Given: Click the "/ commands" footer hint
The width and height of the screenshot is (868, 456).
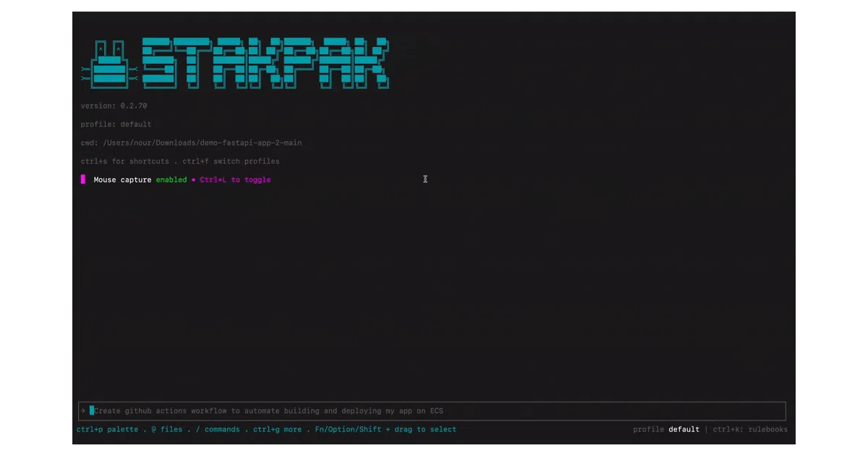Looking at the screenshot, I should coord(218,429).
